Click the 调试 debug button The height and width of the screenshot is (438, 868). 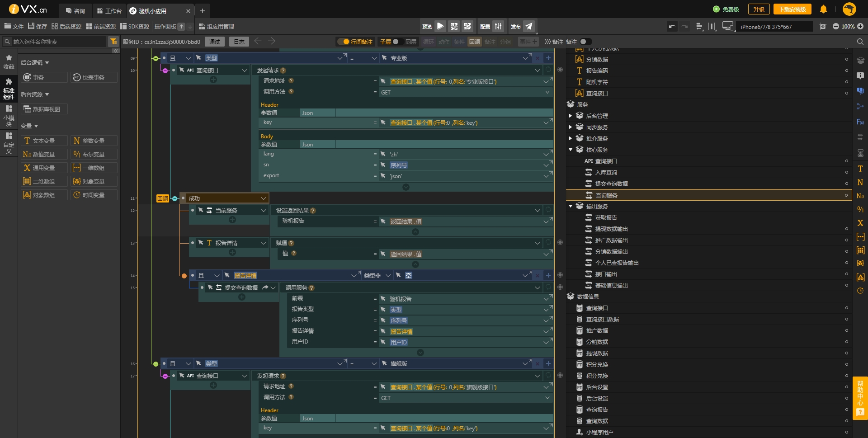tap(215, 42)
